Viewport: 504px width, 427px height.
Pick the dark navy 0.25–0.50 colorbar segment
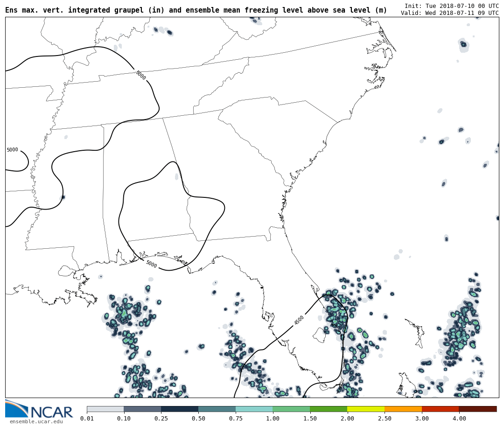click(180, 409)
